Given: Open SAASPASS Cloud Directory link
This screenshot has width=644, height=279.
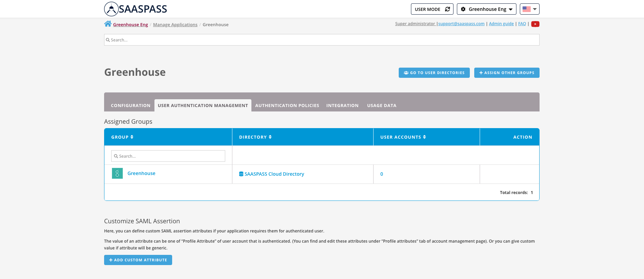Looking at the screenshot, I should pyautogui.click(x=274, y=174).
